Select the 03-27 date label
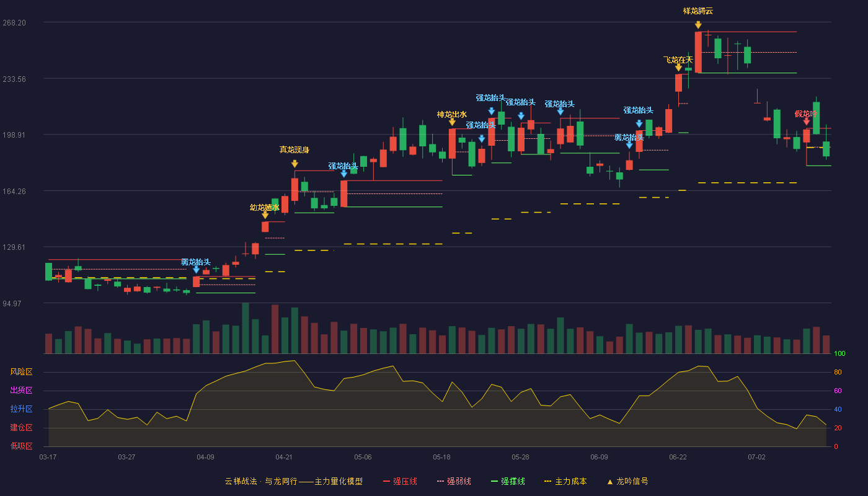This screenshot has width=868, height=496. pyautogui.click(x=126, y=457)
